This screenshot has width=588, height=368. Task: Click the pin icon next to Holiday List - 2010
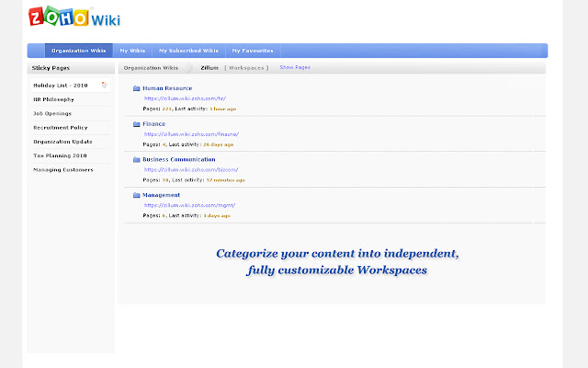(x=104, y=85)
